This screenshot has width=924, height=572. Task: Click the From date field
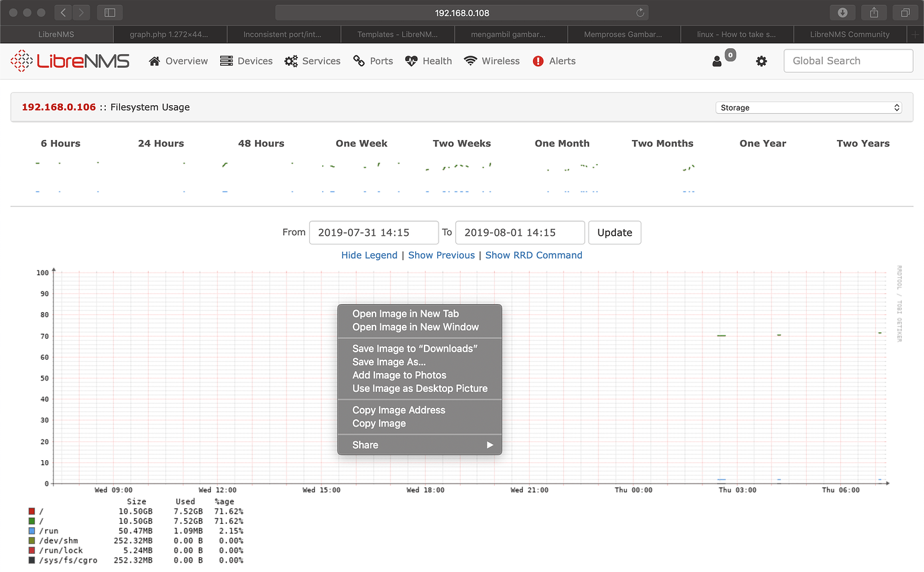tap(374, 232)
